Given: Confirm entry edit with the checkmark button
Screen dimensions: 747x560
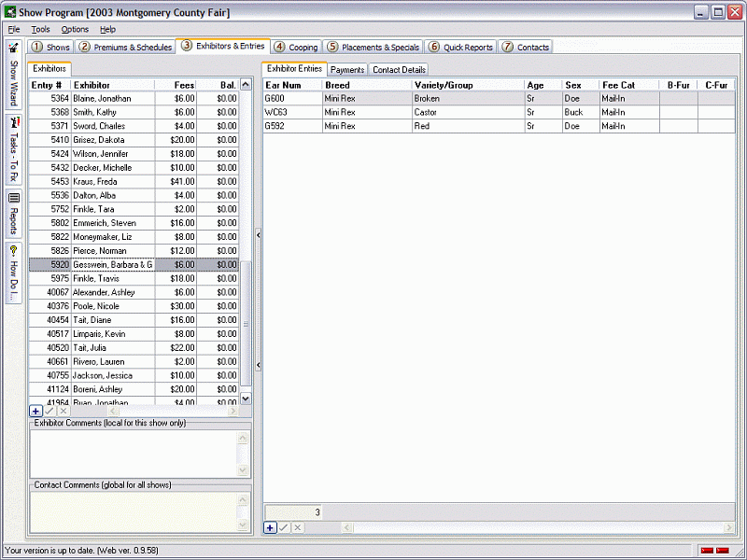Looking at the screenshot, I should click(x=284, y=527).
